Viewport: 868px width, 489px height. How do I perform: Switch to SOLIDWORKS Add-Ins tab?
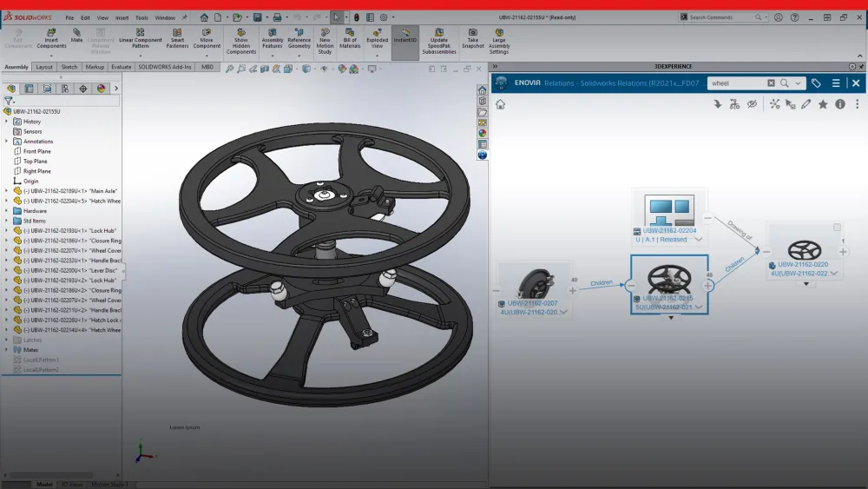(164, 67)
